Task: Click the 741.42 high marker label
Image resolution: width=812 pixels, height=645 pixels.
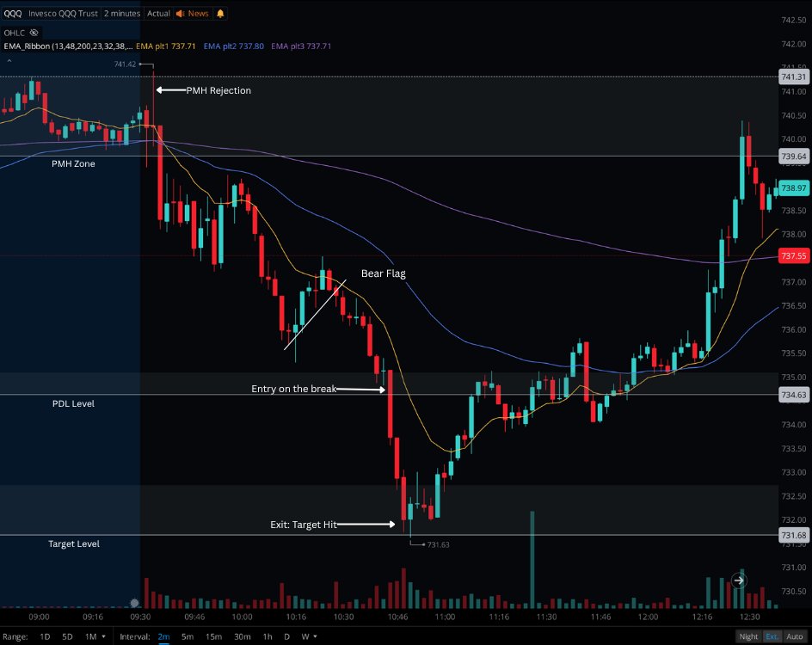Action: point(125,64)
